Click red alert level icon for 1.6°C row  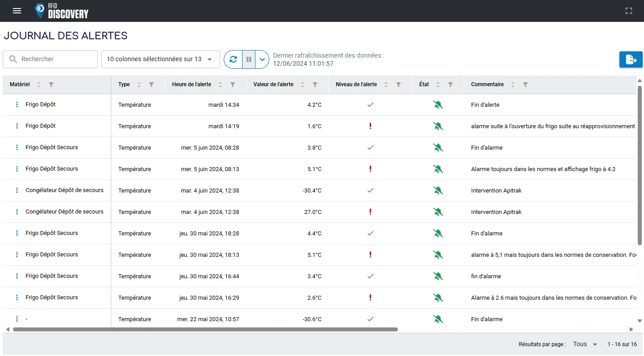pyautogui.click(x=370, y=126)
